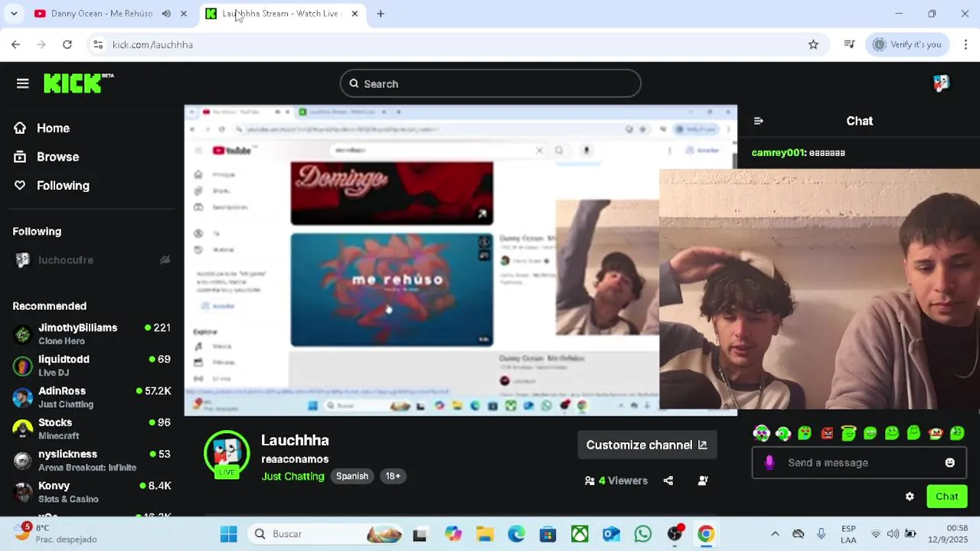Close the Danny Ocean YouTube tab

(x=184, y=14)
